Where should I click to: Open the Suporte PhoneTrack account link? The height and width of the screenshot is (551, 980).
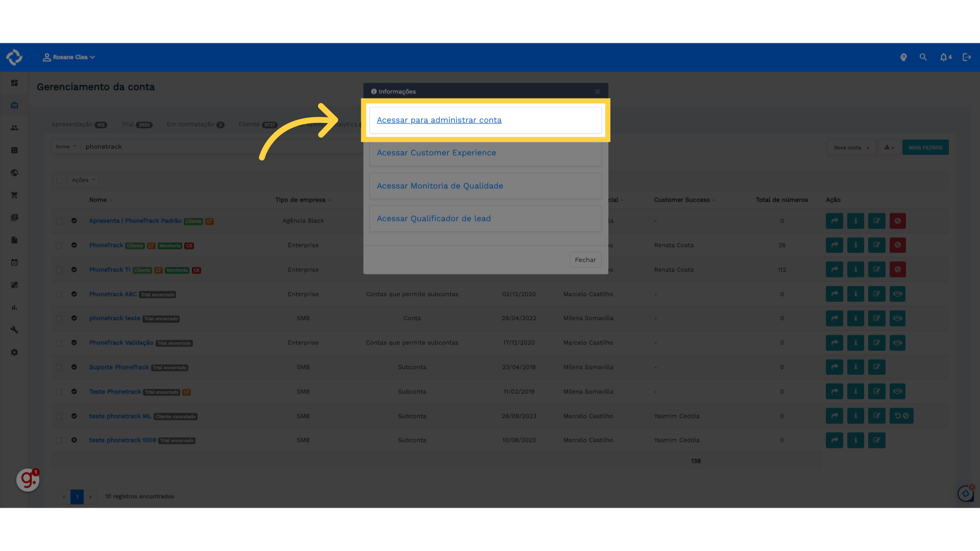click(119, 367)
